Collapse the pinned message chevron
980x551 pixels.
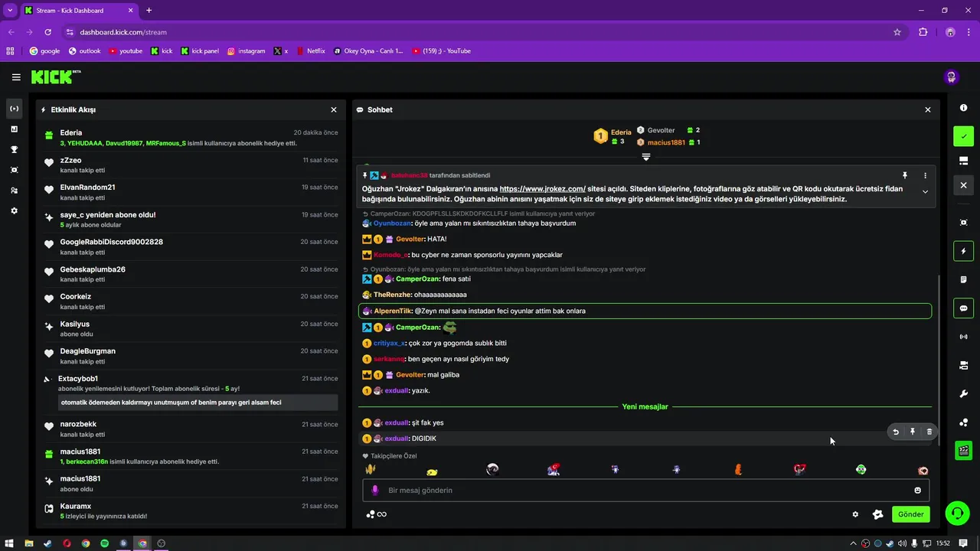[x=925, y=191]
